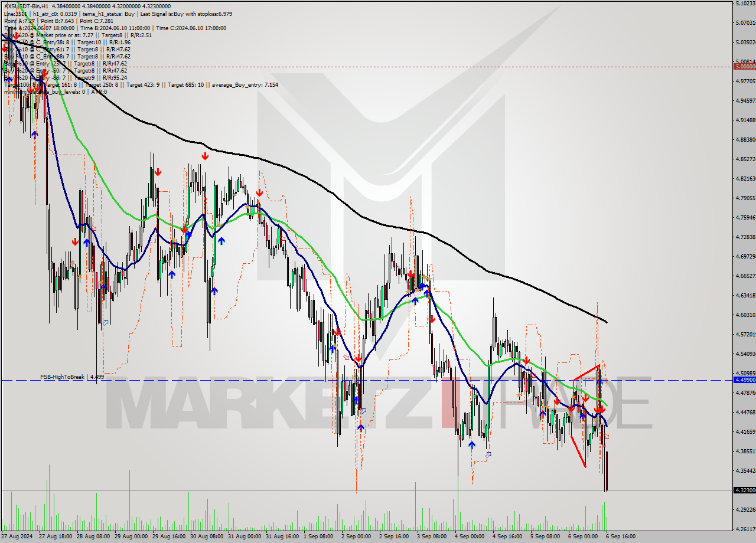This screenshot has height=543, width=756.
Task: Click the 'R/R:95.24' value
Action: (x=115, y=77)
